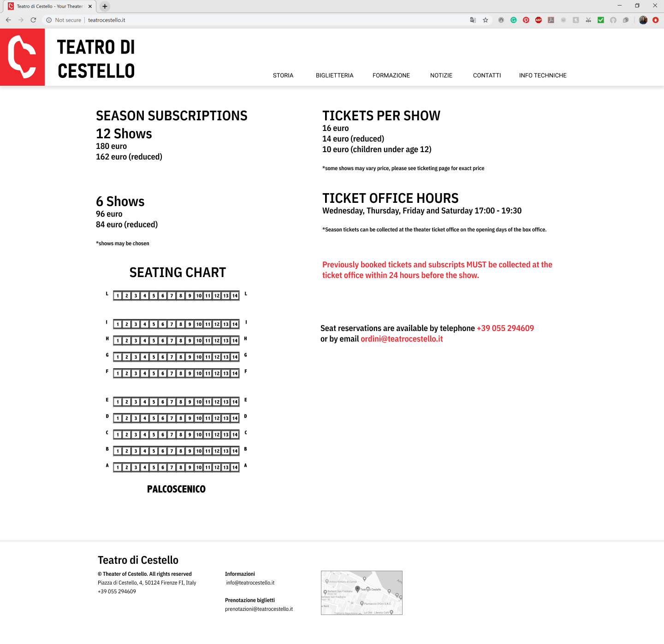Click the copy pages extension icon
This screenshot has width=664, height=644.
(626, 20)
